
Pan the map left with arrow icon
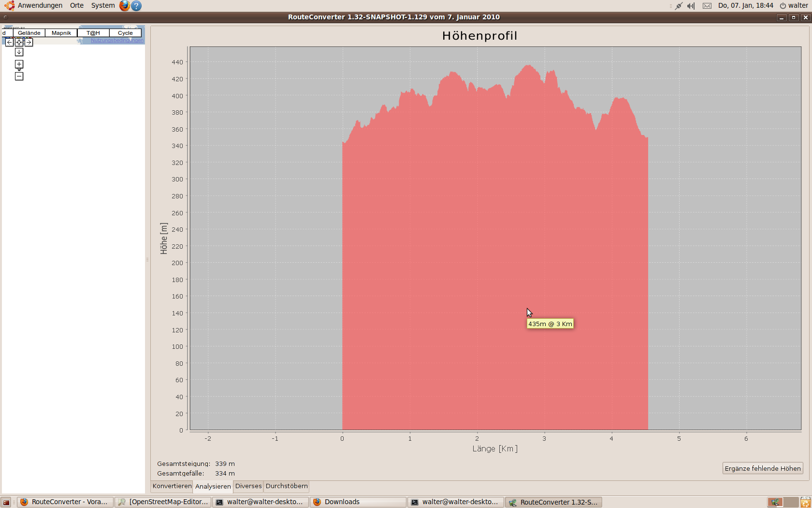(x=9, y=43)
